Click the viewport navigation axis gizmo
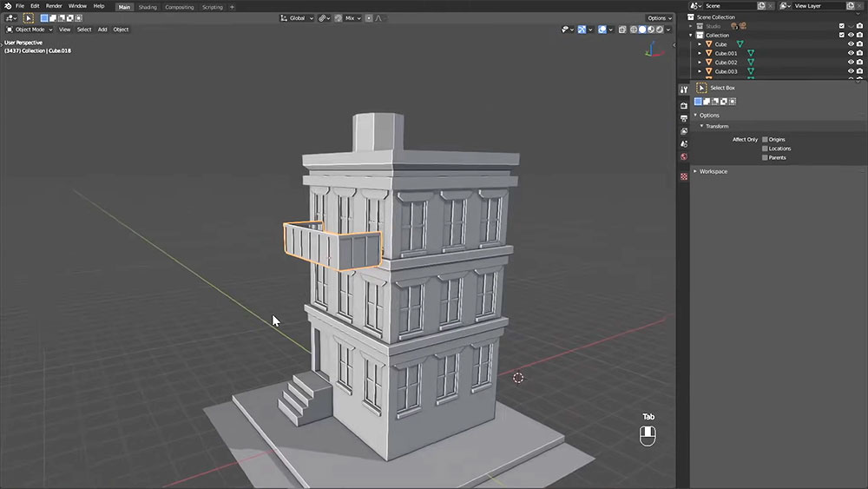868x489 pixels. pos(654,50)
